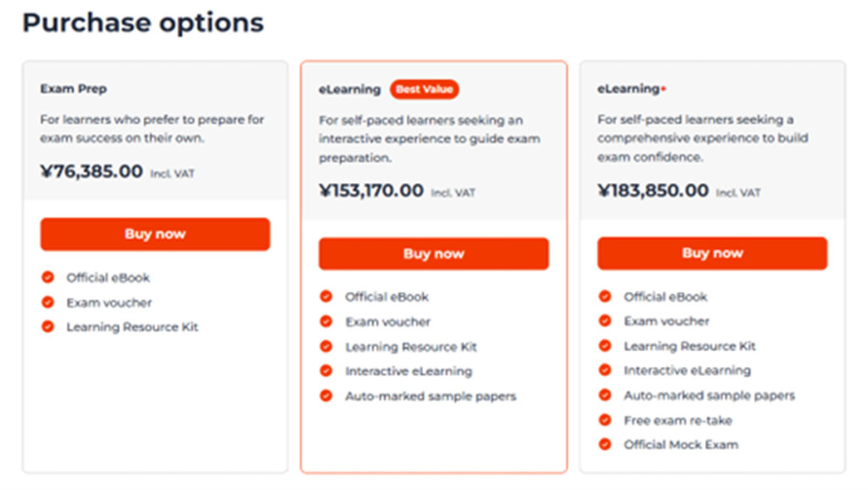The image size is (868, 490).
Task: Click Buy now on the Best Value eLearning plan
Action: click(x=433, y=253)
